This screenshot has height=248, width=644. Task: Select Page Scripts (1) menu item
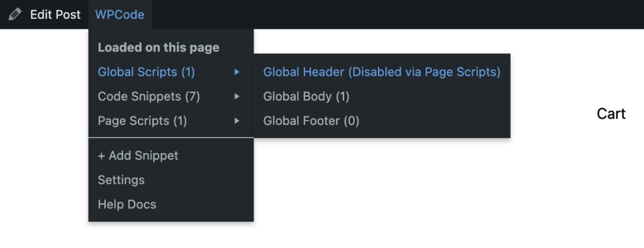pos(171,121)
